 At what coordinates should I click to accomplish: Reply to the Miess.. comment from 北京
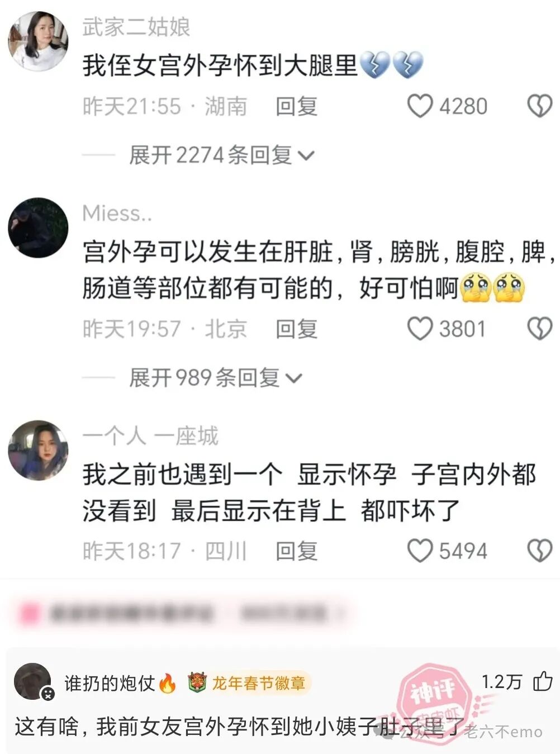(296, 329)
